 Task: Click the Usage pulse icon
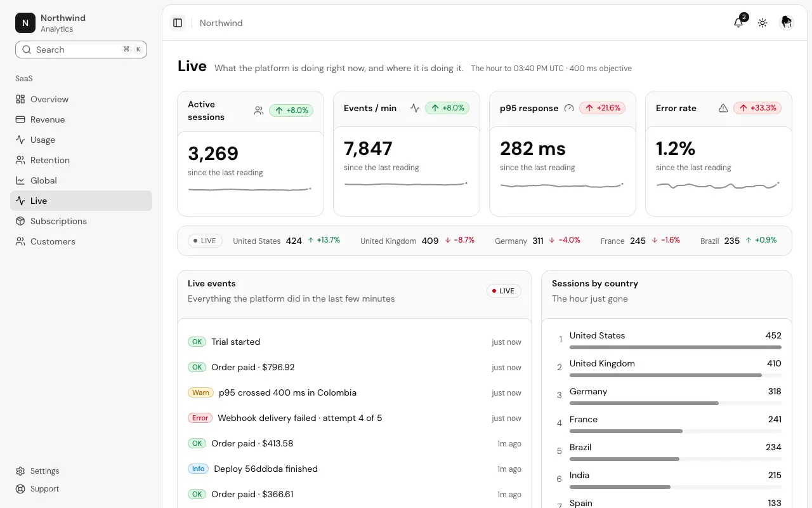click(20, 140)
